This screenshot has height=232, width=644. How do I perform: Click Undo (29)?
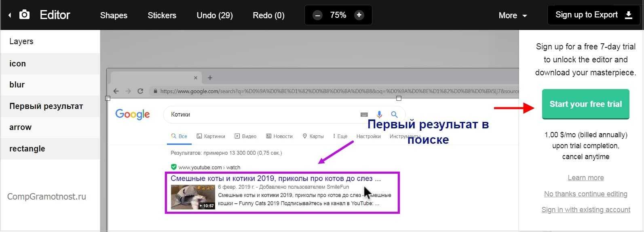point(214,15)
